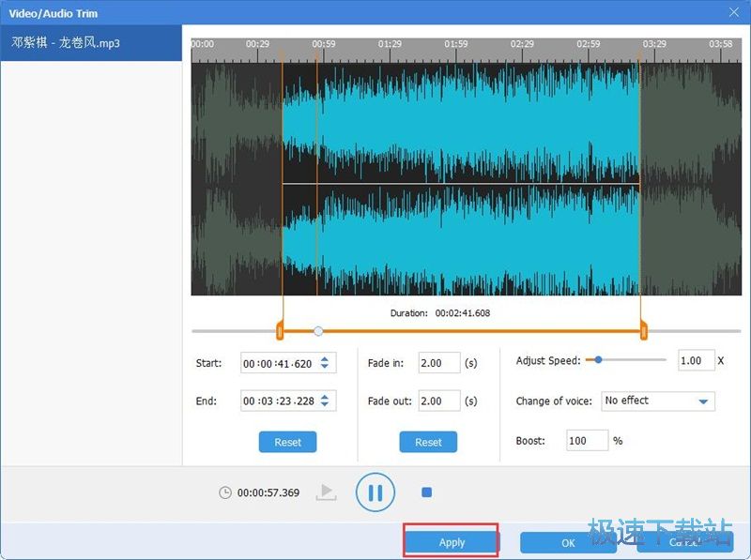The height and width of the screenshot is (560, 751).
Task: Increase the Start time with the up arrow
Action: [x=325, y=359]
